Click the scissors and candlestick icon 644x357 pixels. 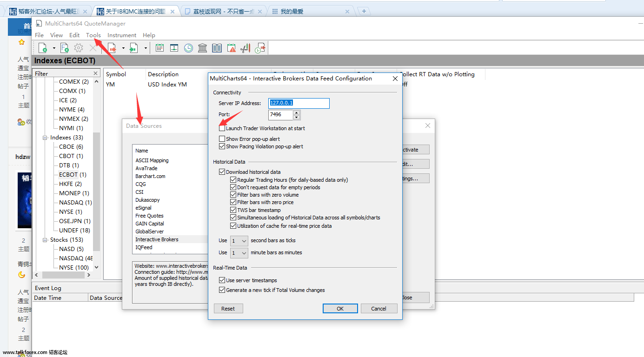pyautogui.click(x=246, y=47)
